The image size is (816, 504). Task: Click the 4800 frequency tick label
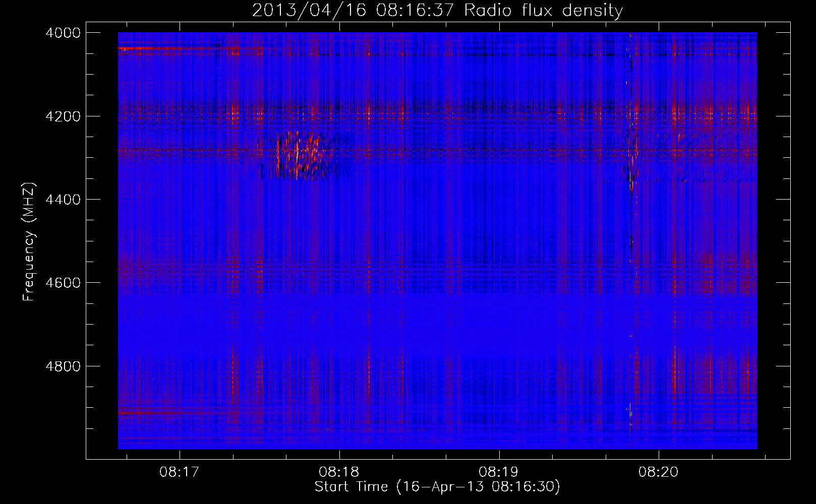pyautogui.click(x=63, y=366)
